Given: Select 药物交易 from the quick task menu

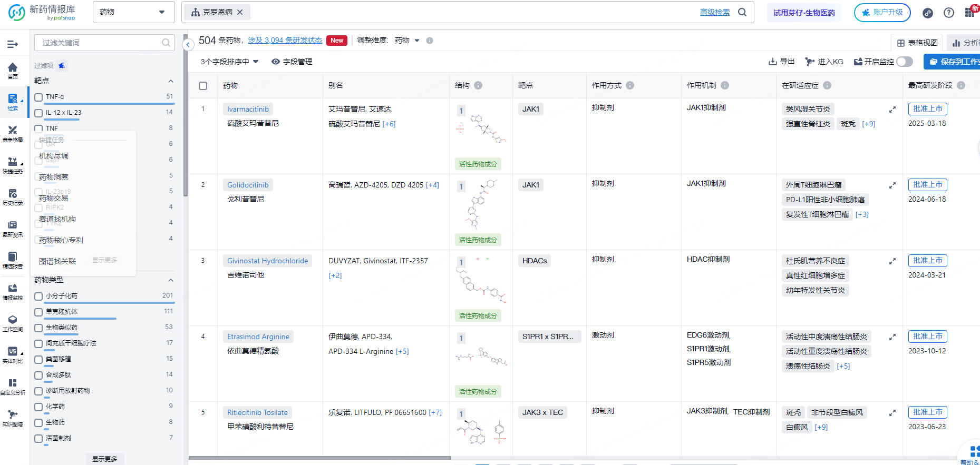Looking at the screenshot, I should 54,198.
